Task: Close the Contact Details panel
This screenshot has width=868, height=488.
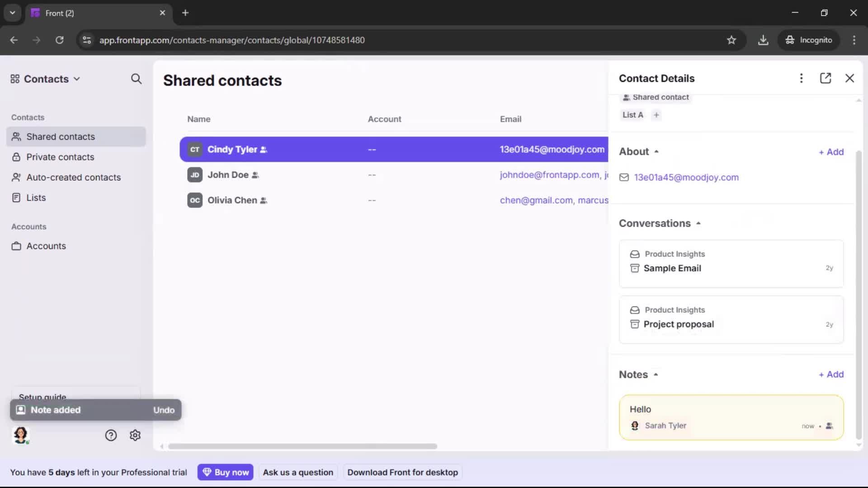Action: point(850,78)
